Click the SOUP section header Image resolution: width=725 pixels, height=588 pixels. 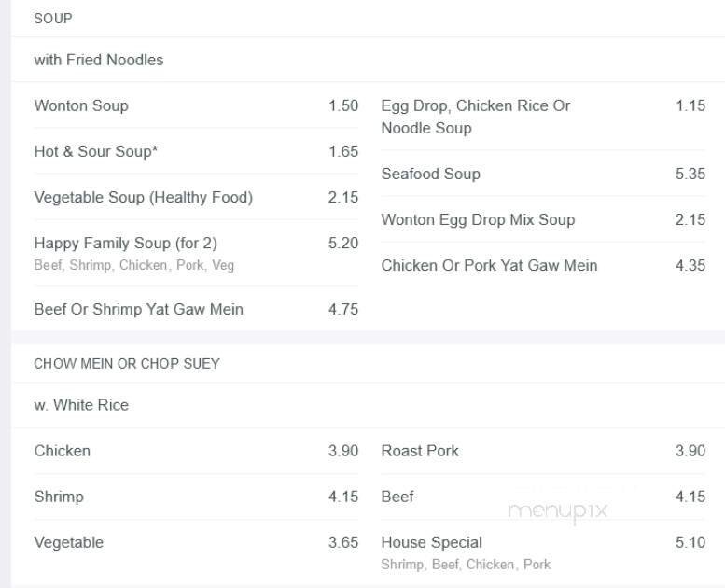tap(53, 18)
